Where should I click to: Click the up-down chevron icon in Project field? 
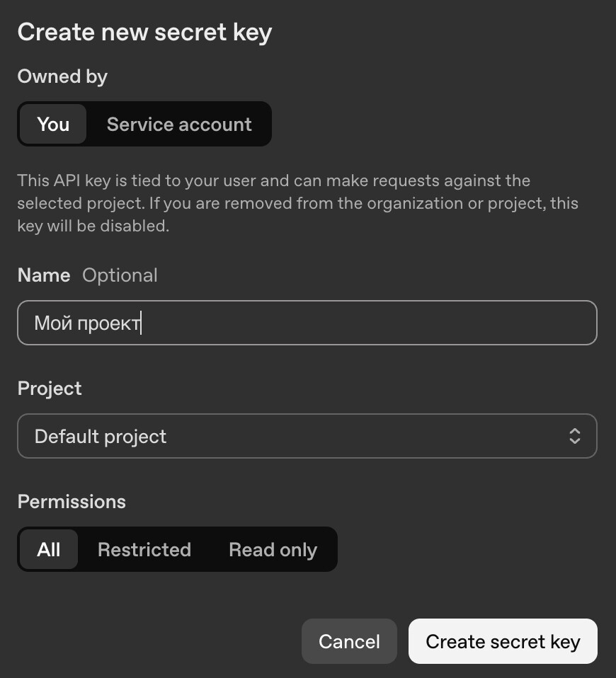tap(574, 436)
